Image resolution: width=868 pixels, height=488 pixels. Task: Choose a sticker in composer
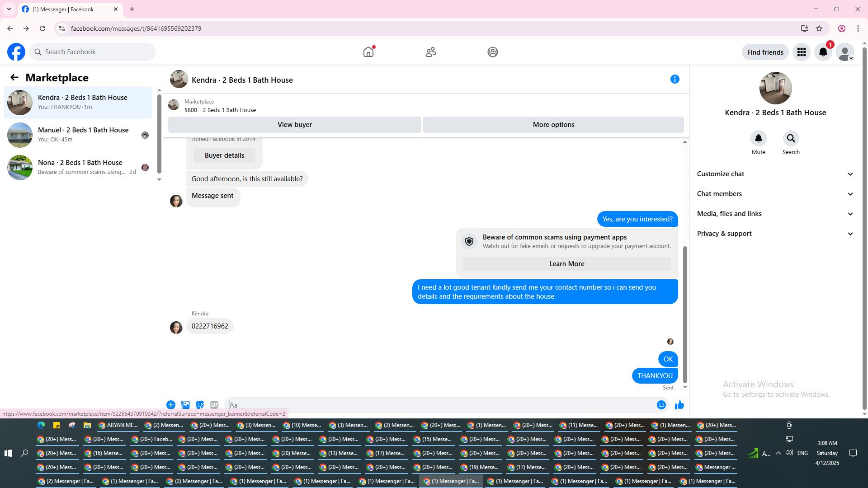pos(200,405)
